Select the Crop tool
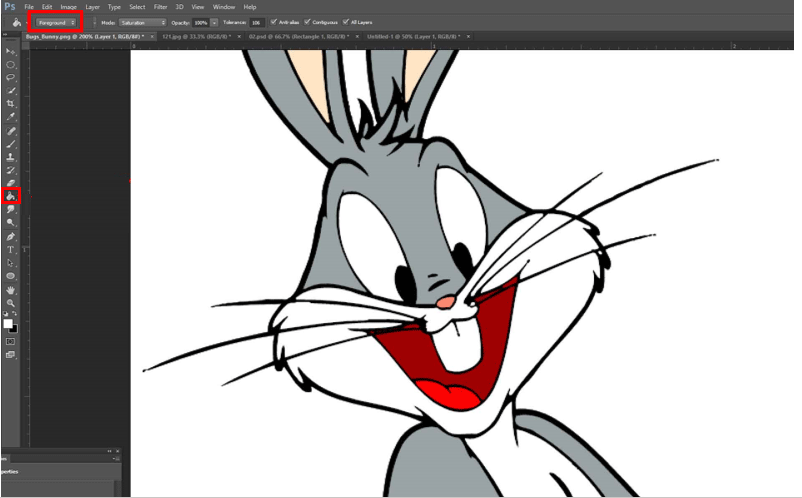 [10, 104]
